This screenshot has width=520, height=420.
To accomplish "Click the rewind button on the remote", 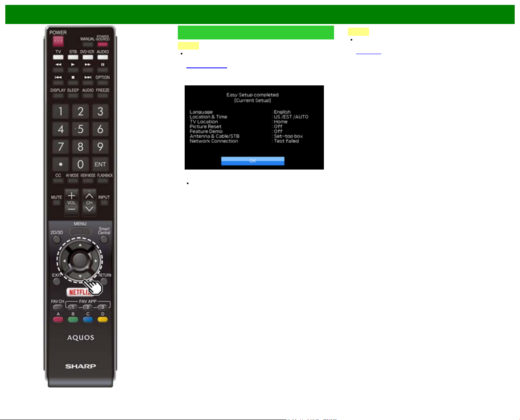I will click(58, 70).
